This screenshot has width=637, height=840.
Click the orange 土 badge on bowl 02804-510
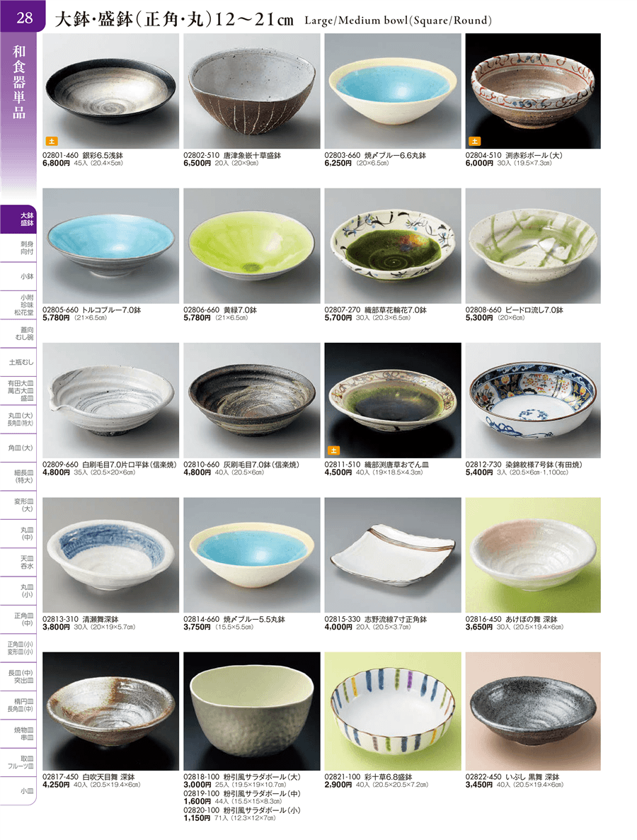[x=474, y=142]
